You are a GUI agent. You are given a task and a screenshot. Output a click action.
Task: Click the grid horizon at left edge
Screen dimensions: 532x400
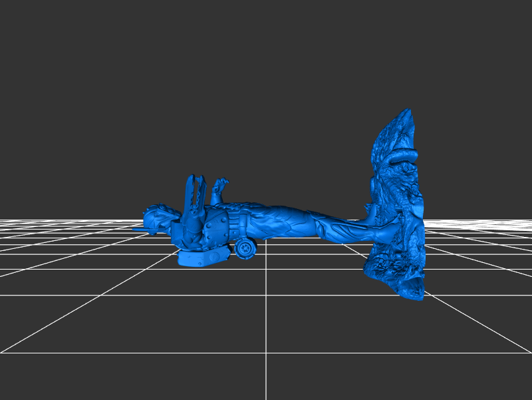pyautogui.click(x=13, y=220)
